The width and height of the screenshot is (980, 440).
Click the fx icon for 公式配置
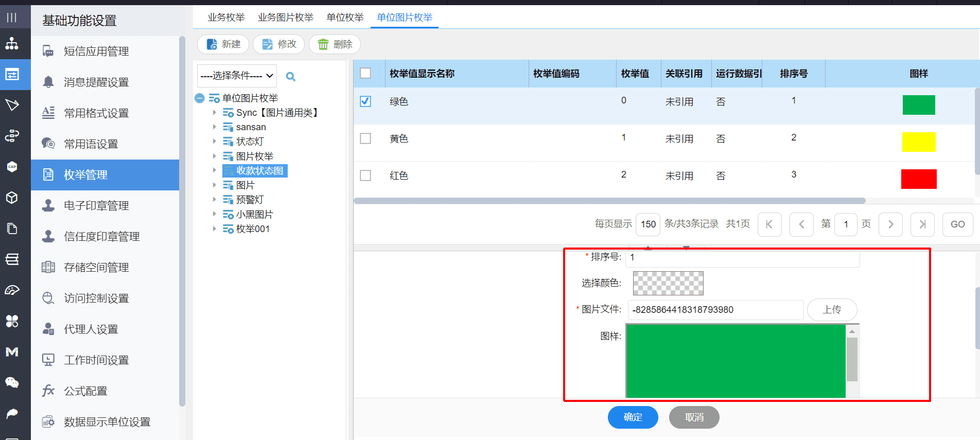tap(48, 391)
